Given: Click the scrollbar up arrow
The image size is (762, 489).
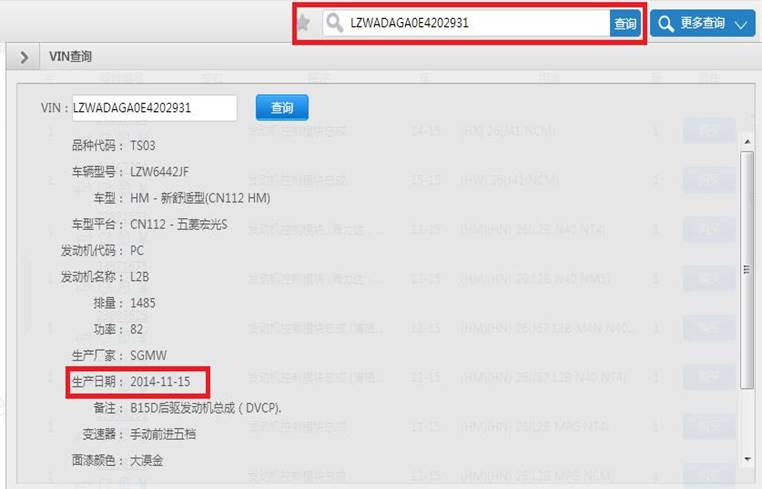Looking at the screenshot, I should 747,141.
